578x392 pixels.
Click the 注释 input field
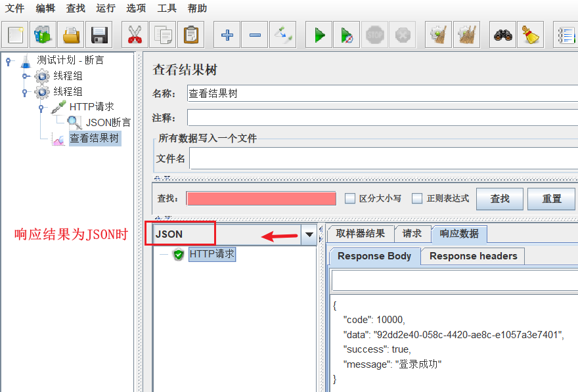(383, 118)
